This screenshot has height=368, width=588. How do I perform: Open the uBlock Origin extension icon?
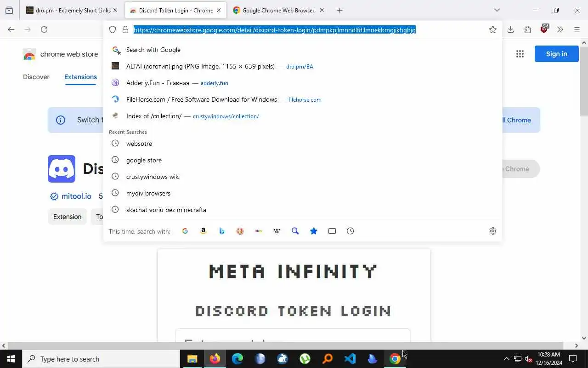coord(544,29)
